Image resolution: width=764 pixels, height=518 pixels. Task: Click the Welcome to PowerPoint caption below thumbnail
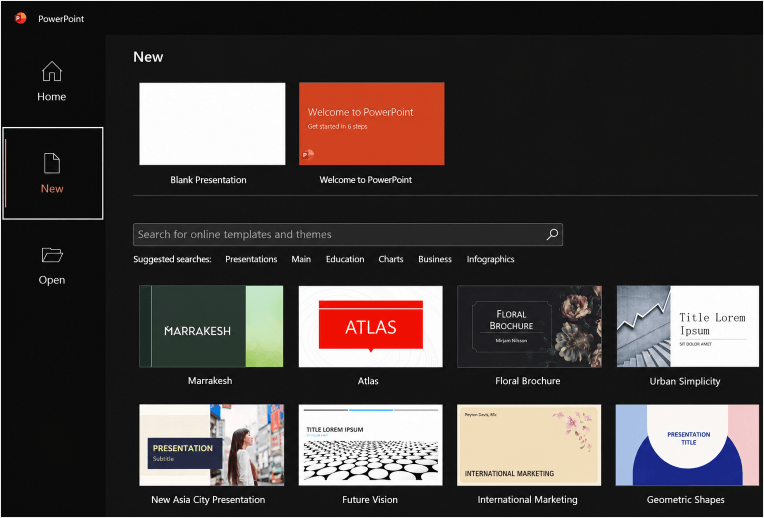coord(365,180)
